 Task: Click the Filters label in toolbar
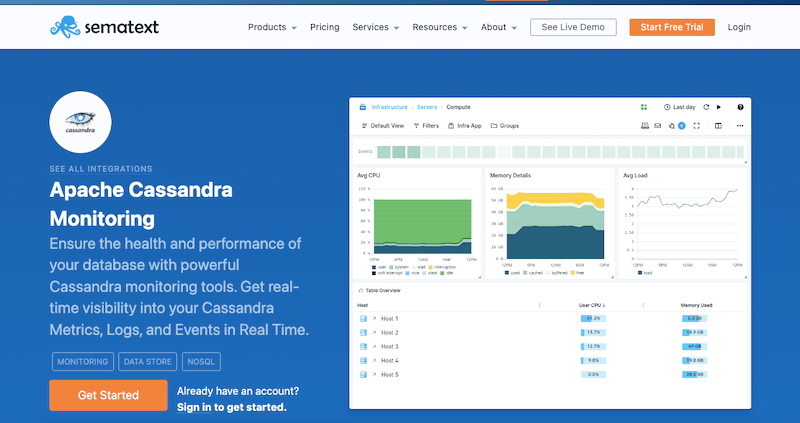(431, 126)
